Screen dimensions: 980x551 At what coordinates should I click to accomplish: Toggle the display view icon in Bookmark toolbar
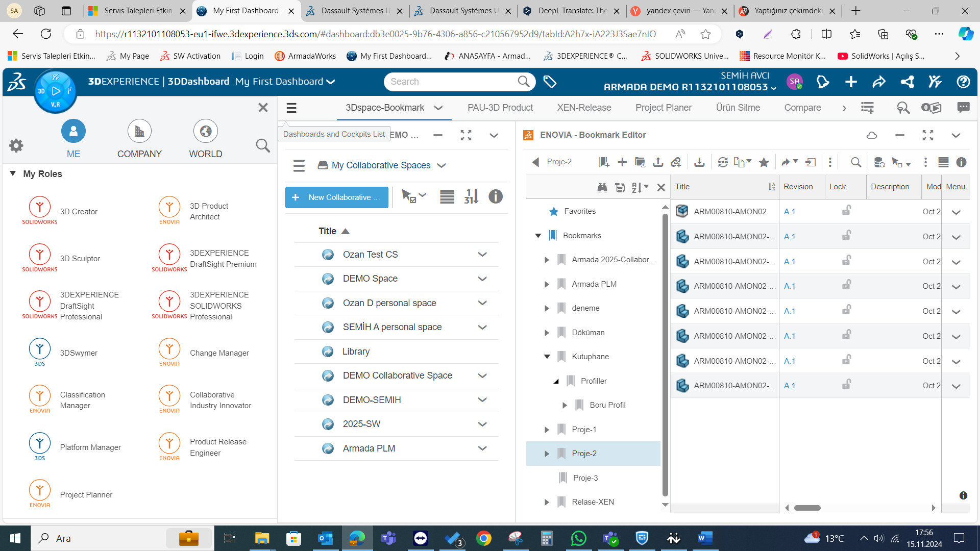[x=943, y=162]
